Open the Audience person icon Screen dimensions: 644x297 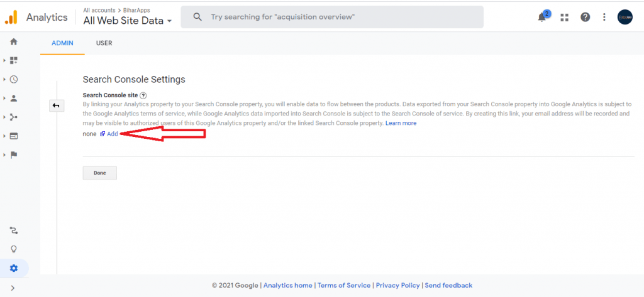[x=14, y=98]
